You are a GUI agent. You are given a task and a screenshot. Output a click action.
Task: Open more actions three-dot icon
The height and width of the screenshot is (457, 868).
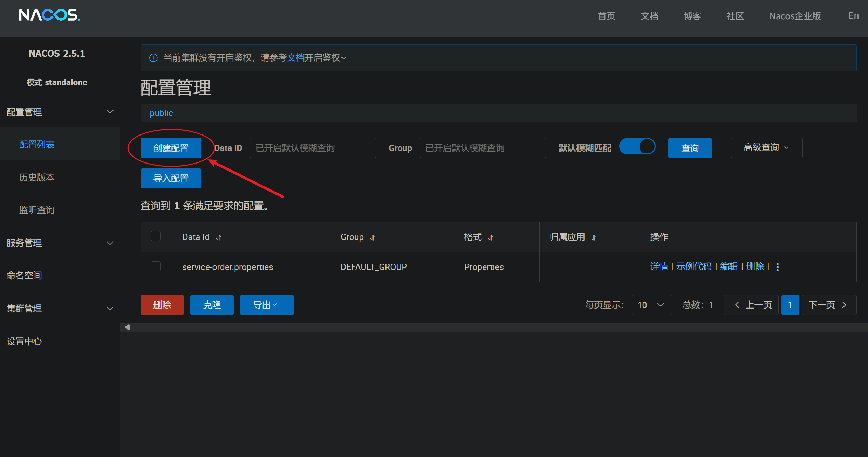(778, 267)
